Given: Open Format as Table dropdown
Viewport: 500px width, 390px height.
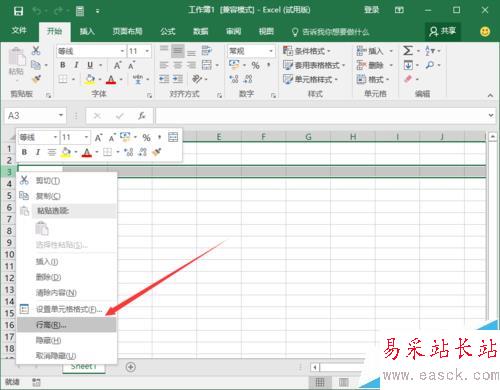Looking at the screenshot, I should point(314,65).
